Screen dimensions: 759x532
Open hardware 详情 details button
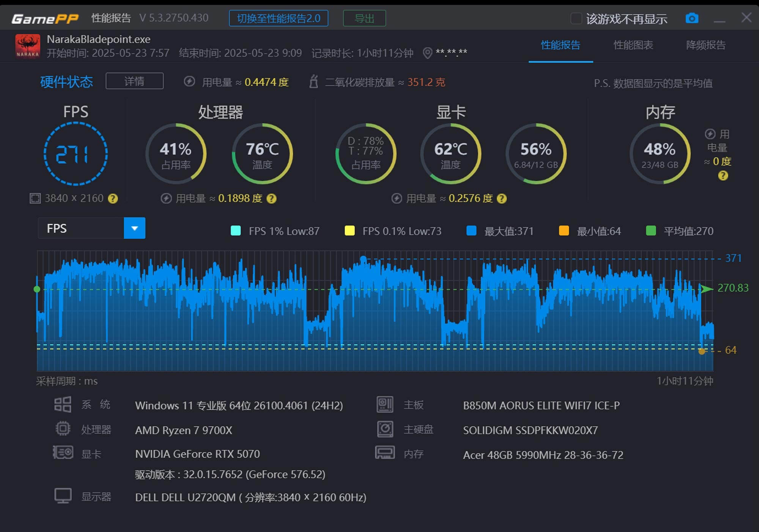(x=134, y=81)
